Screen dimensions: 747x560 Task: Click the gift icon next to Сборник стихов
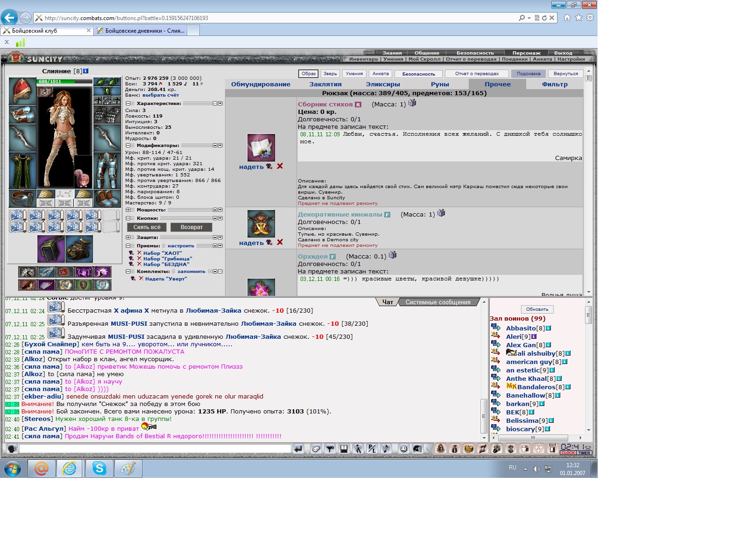click(412, 103)
